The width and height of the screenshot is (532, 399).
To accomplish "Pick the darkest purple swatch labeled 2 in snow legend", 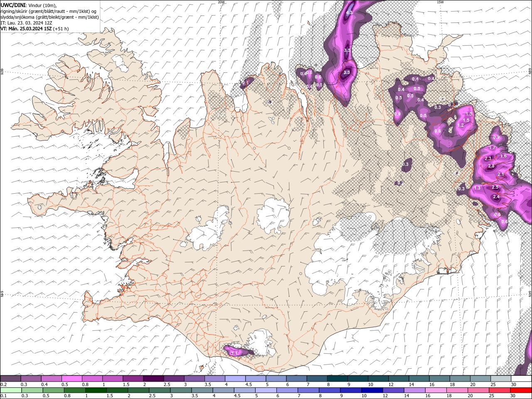I will click(153, 379).
